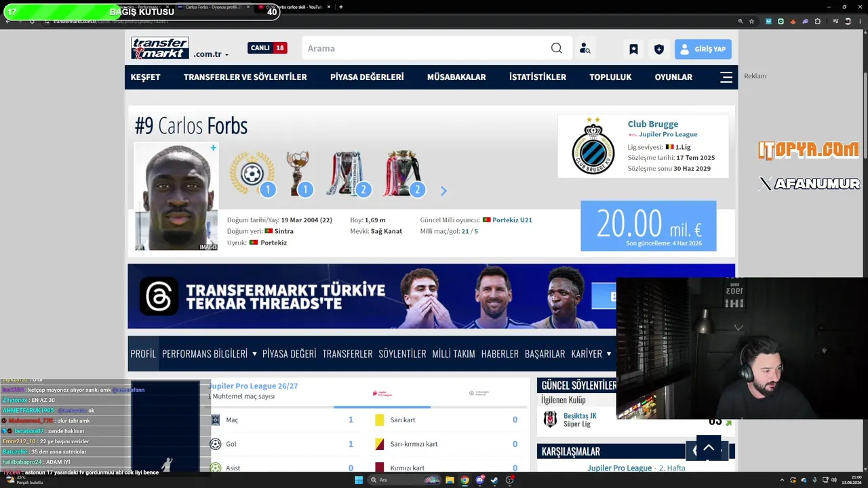Switch to the YouTube Forbs carlos skill tab
The height and width of the screenshot is (488, 868).
pyautogui.click(x=295, y=7)
